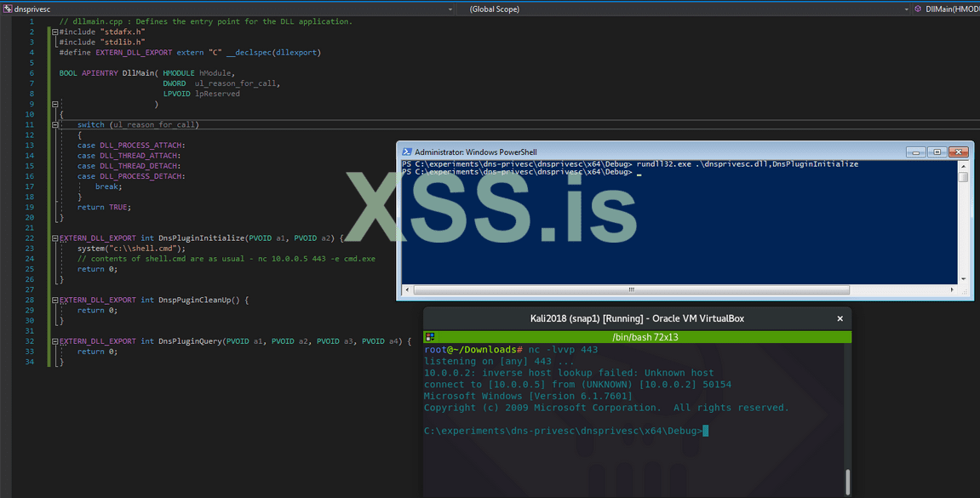Click "DnsPluginQuery" function name on line 32
The width and height of the screenshot is (980, 498).
point(190,341)
